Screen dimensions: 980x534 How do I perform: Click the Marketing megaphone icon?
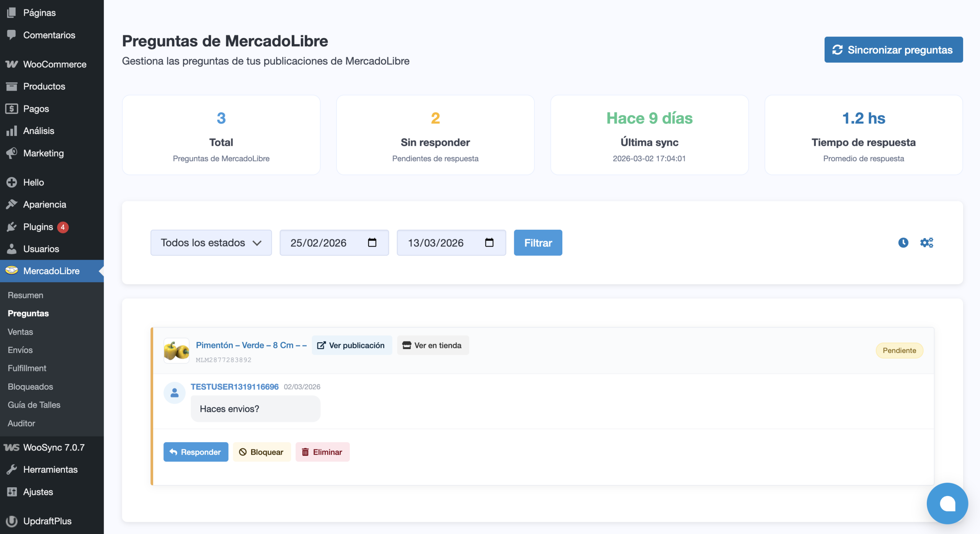coord(11,153)
